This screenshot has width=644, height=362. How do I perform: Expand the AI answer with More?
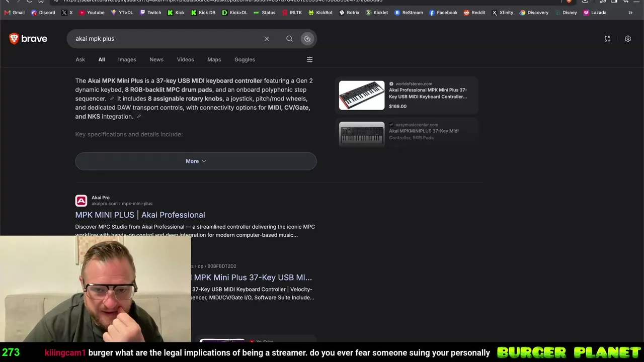[196, 161]
